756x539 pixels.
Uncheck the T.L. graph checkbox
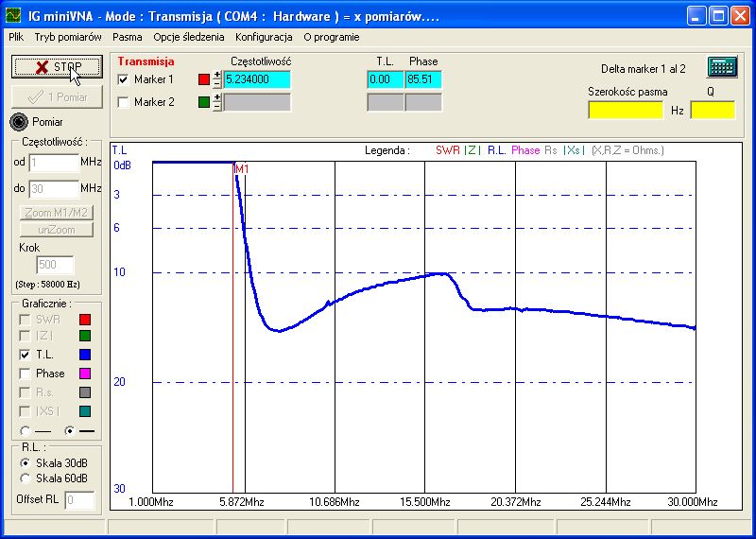pyautogui.click(x=25, y=355)
